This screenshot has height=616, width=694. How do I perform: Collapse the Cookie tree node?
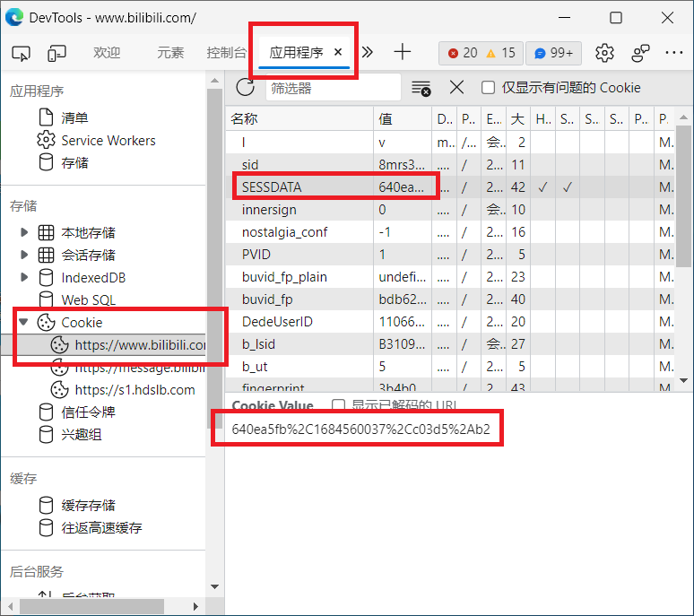pos(24,322)
